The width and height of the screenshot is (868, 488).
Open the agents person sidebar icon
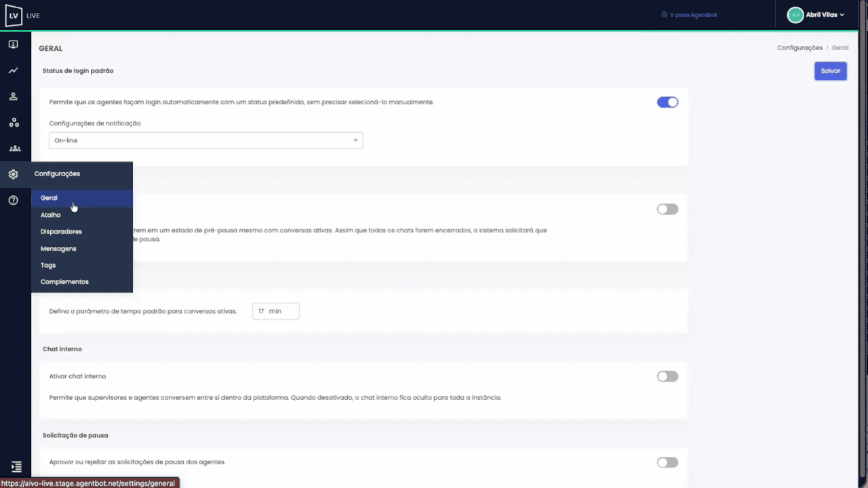pos(13,96)
